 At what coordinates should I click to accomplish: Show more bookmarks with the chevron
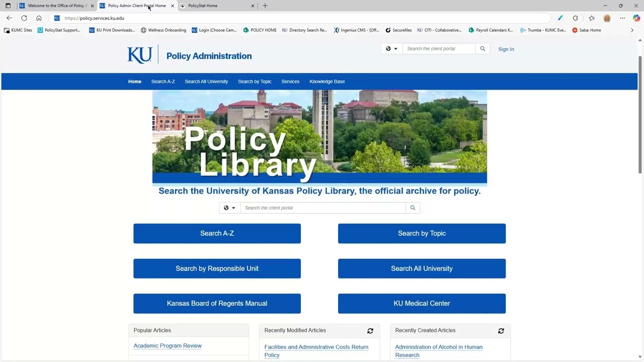632,30
